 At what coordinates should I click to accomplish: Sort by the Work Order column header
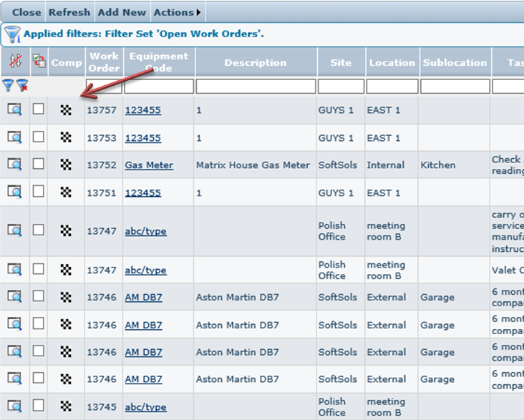(104, 62)
